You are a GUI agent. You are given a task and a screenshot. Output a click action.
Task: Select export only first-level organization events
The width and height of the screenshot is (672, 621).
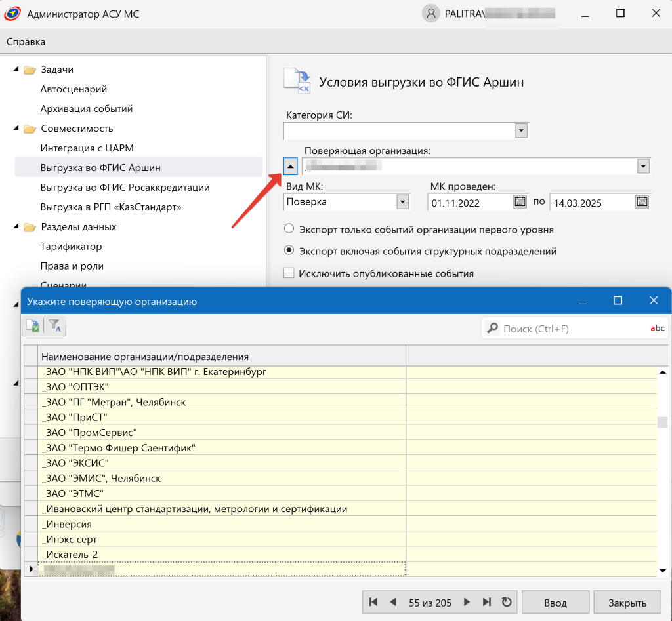(289, 229)
